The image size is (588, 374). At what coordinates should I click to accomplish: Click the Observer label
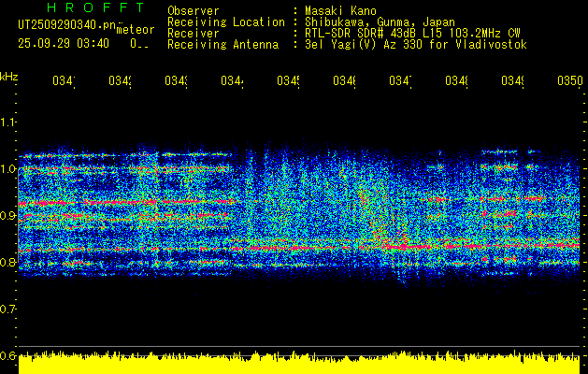coord(194,10)
